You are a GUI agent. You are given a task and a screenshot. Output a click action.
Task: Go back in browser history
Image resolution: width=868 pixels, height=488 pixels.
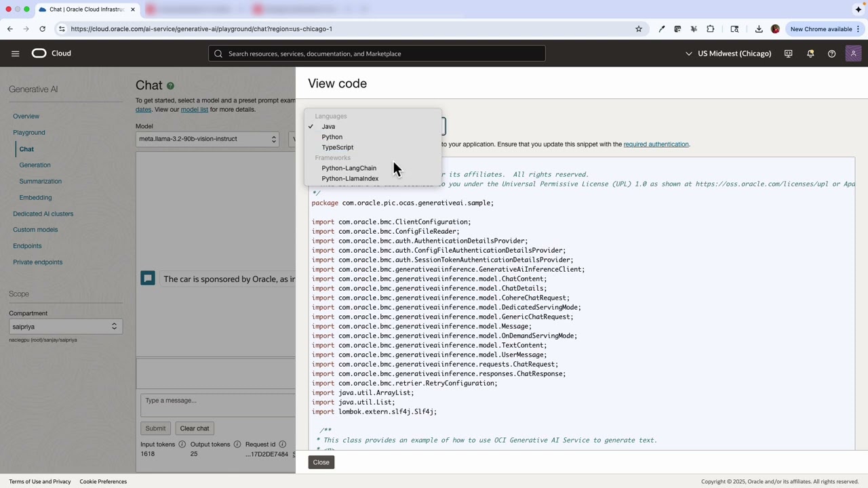10,29
